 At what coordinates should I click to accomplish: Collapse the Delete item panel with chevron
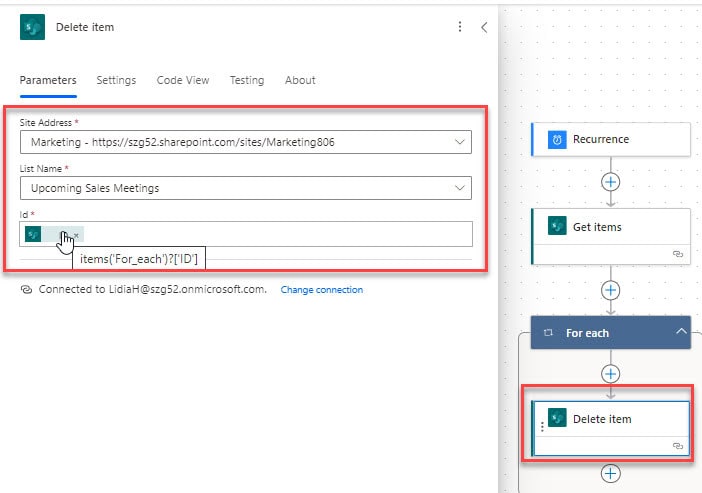click(484, 27)
